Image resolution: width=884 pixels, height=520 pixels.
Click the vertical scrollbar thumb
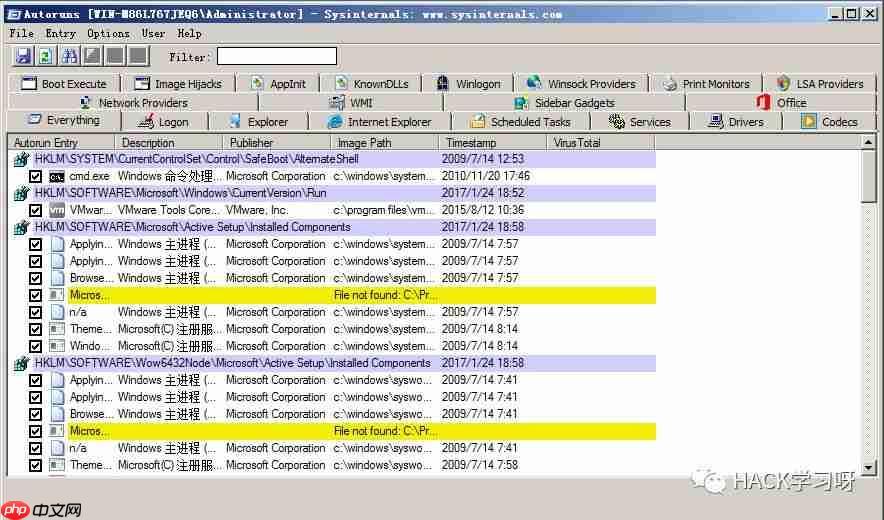(x=869, y=175)
